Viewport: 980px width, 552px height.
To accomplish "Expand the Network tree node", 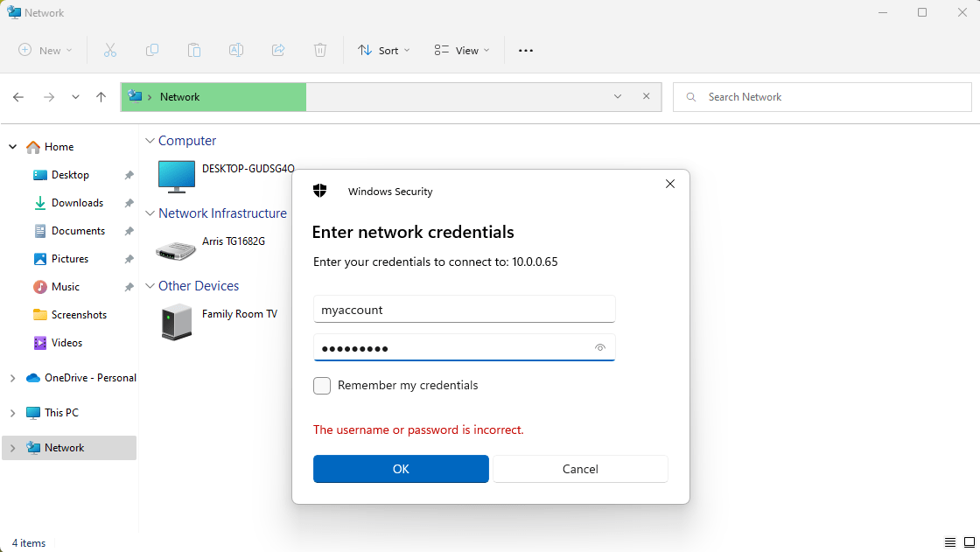I will 12,448.
